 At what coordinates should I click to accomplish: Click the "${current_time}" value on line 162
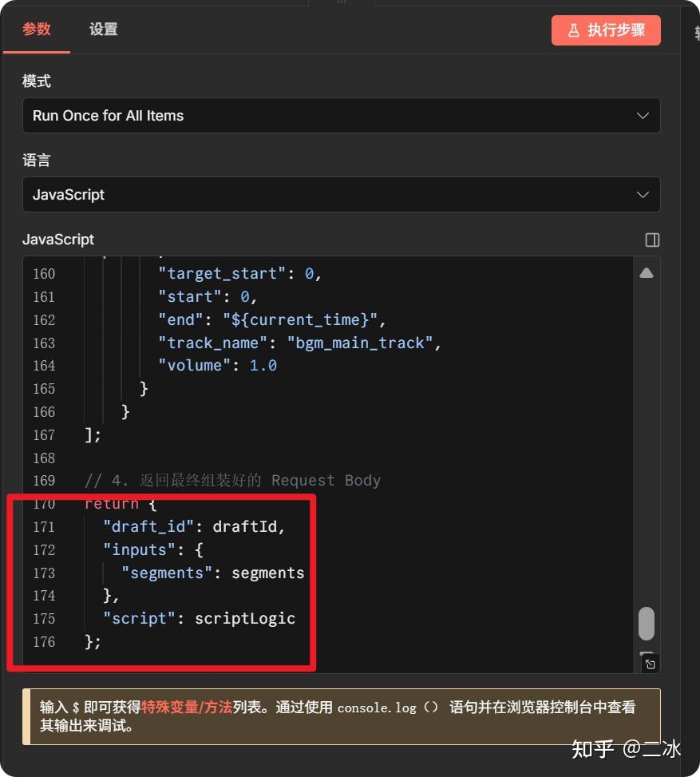coord(303,319)
